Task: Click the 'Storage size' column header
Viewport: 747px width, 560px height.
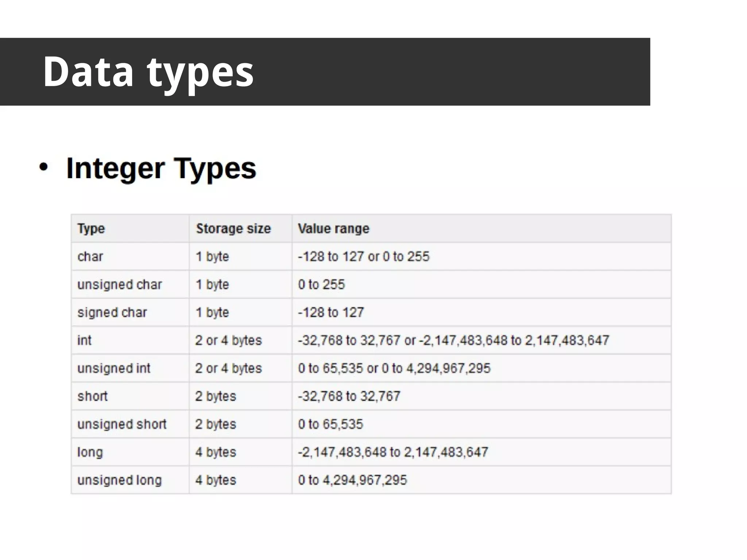Action: pyautogui.click(x=233, y=229)
